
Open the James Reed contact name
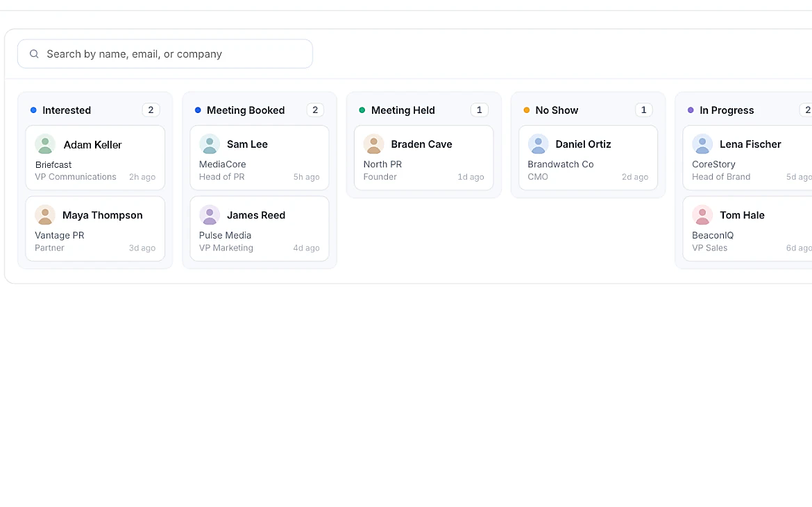tap(256, 215)
